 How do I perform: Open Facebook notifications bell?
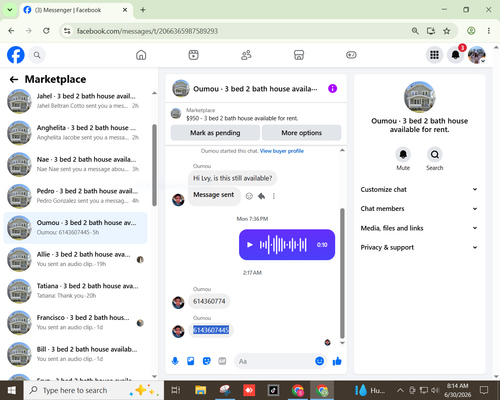tap(455, 55)
